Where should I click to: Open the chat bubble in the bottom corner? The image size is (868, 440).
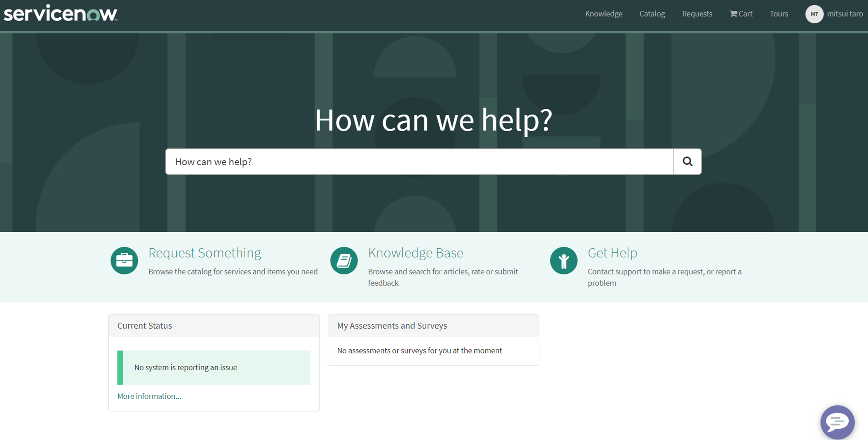point(838,422)
